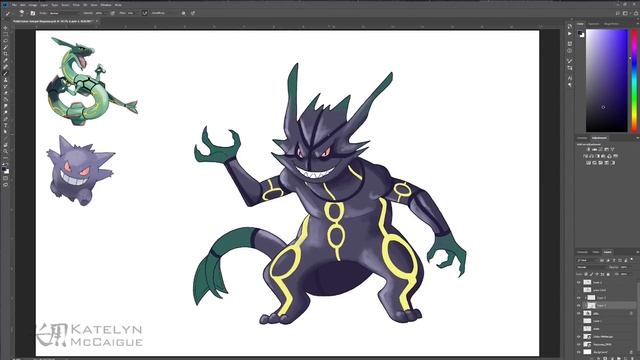This screenshot has width=640, height=360.
Task: Hide the Background layer
Action: [x=579, y=352]
